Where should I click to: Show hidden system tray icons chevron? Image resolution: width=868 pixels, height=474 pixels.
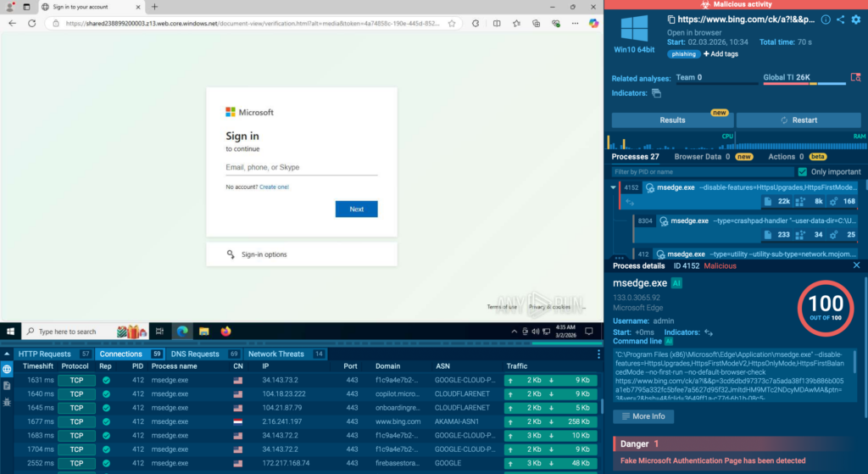[515, 332]
